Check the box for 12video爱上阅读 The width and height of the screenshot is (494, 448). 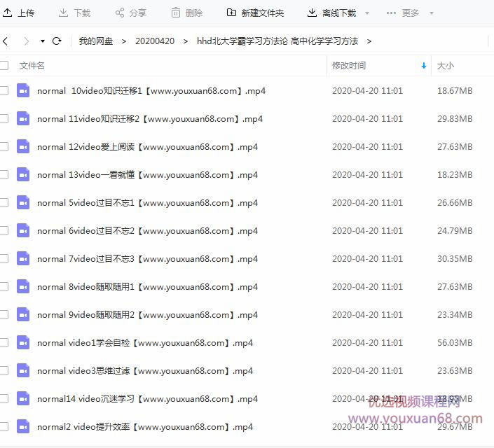(x=4, y=147)
